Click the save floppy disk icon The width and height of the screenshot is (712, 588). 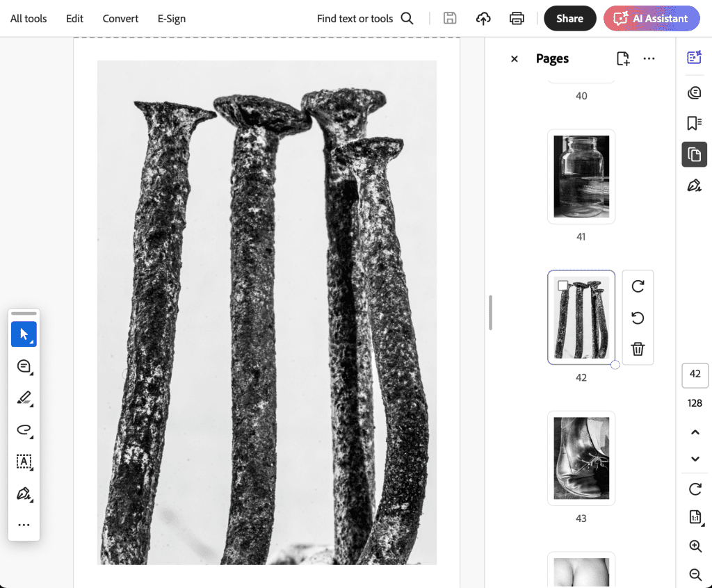[x=450, y=18]
